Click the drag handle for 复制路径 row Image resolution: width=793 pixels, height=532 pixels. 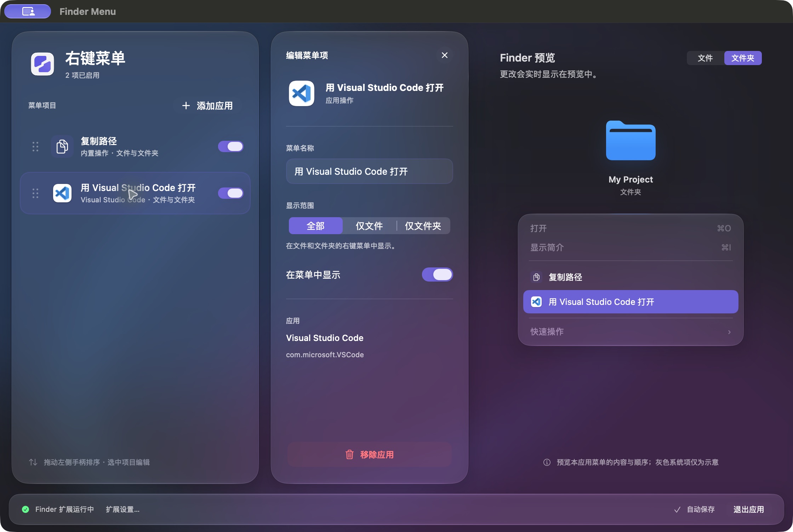35,146
